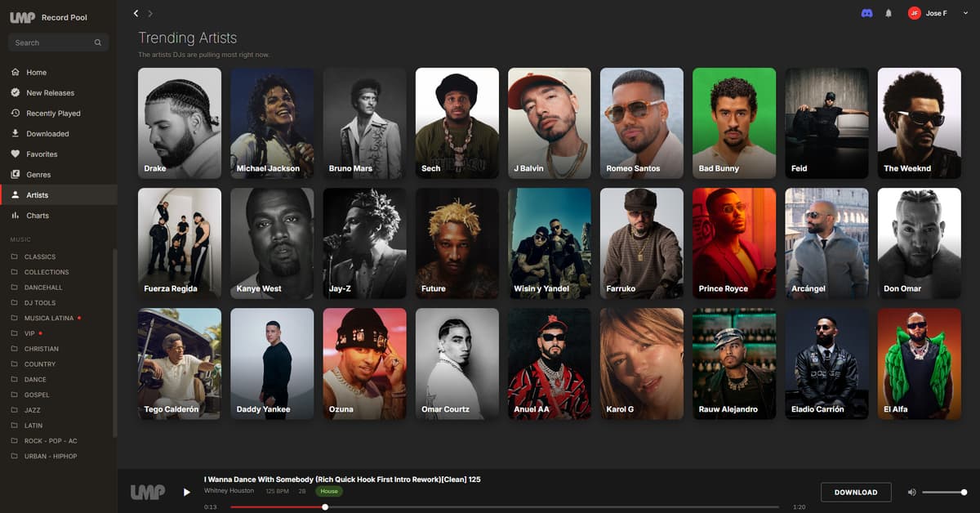Click the Recently Played clock icon
980x513 pixels.
(x=16, y=113)
